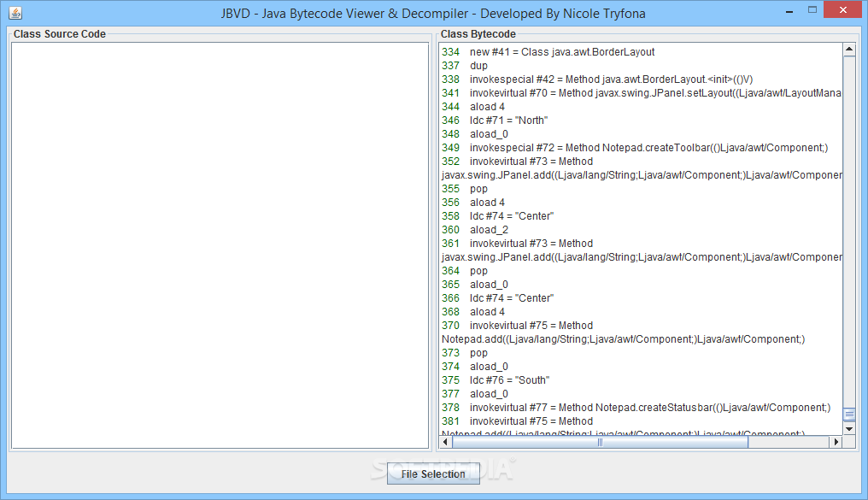Click the vertical scrollbar thumb in bytecode

[x=849, y=415]
